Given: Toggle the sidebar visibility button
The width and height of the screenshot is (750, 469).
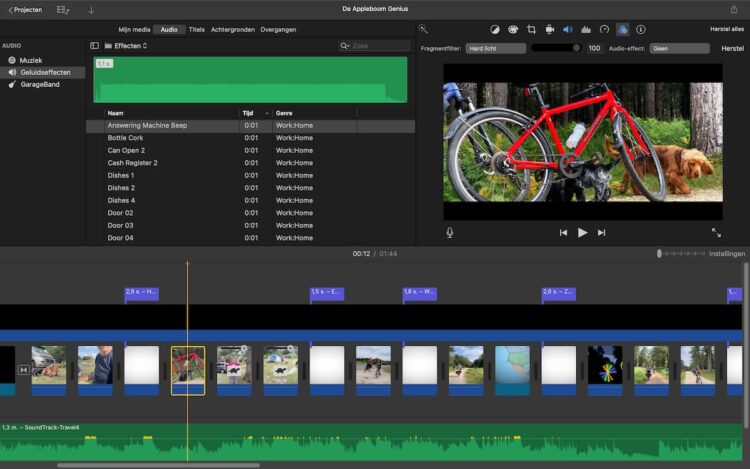Looking at the screenshot, I should (95, 46).
